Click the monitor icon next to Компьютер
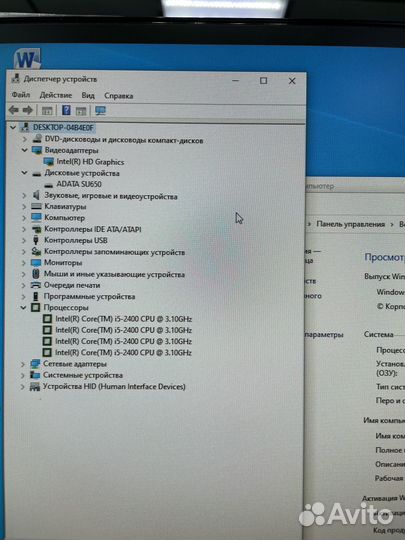The height and width of the screenshot is (540, 405). coord(36,217)
